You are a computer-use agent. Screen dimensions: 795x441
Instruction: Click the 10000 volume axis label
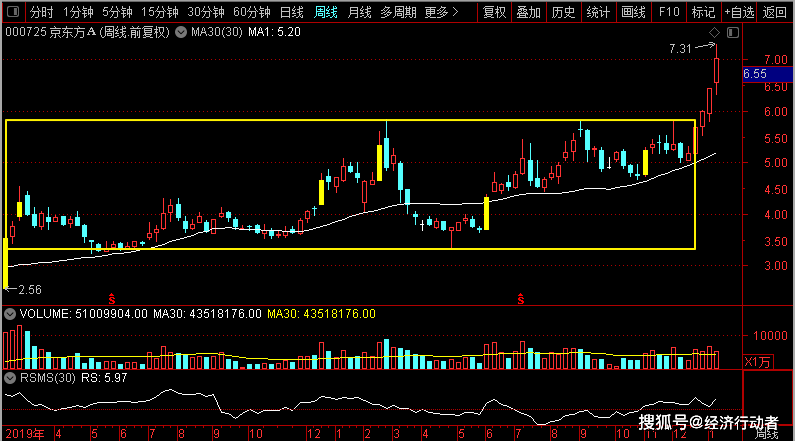(771, 336)
